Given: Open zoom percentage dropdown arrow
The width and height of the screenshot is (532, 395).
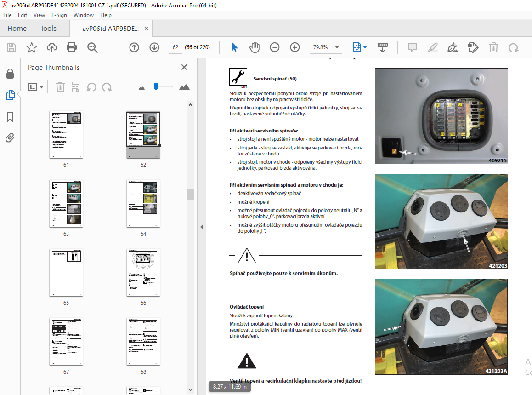Looking at the screenshot, I should click(337, 47).
